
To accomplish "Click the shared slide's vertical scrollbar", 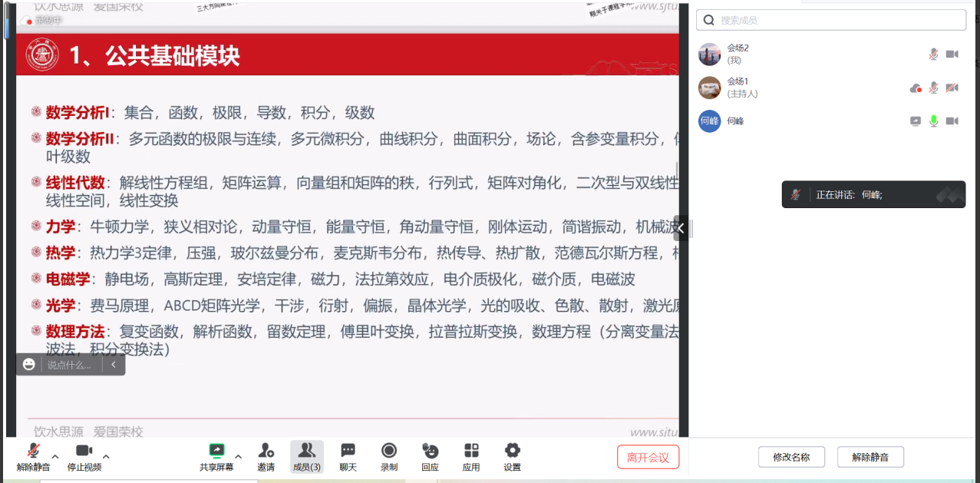I will click(x=676, y=170).
